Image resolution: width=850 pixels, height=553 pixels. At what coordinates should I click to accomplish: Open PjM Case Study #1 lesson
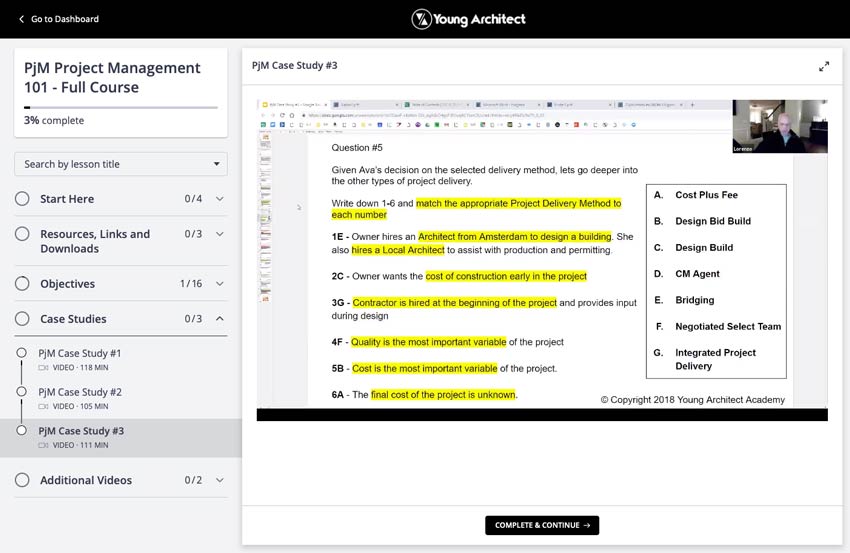coord(80,354)
